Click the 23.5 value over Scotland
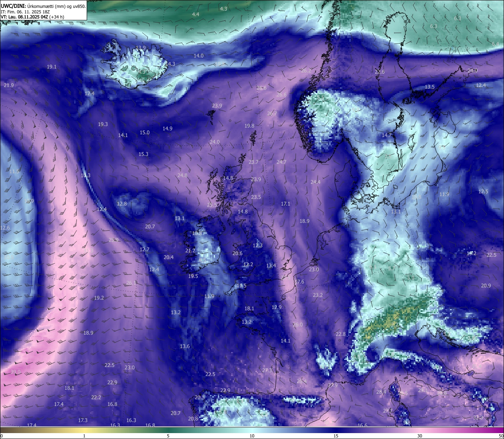This screenshot has width=504, height=439. 256,197
